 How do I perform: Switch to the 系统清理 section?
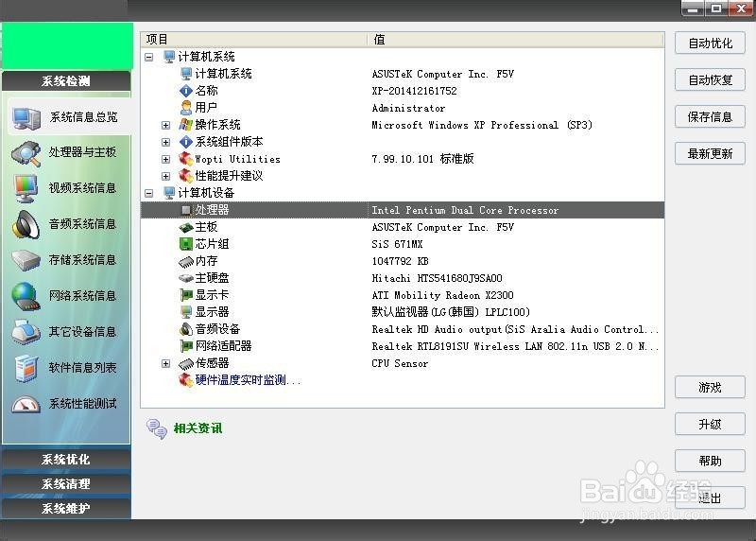pos(66,483)
